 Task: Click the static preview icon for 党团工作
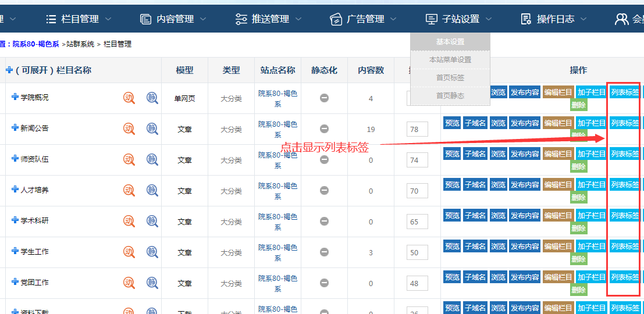coord(152,283)
